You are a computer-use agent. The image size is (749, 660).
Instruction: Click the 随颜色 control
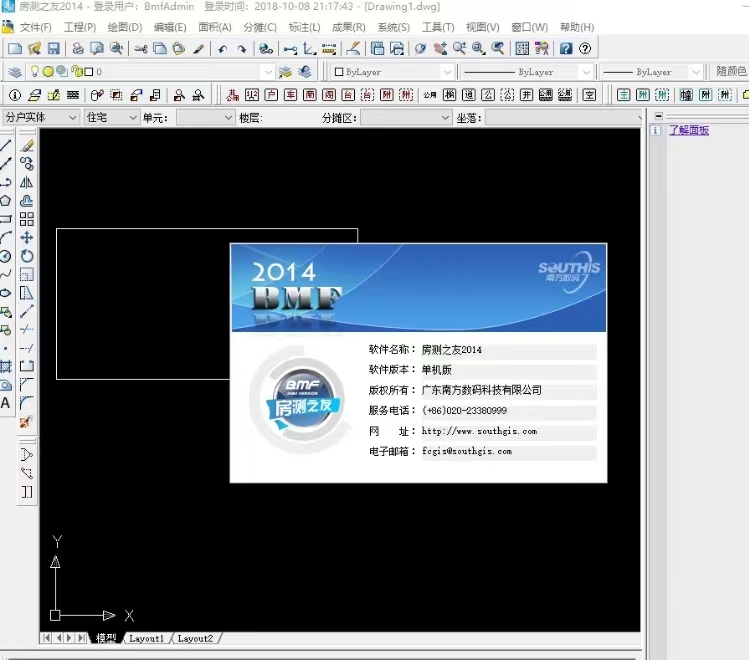(731, 72)
